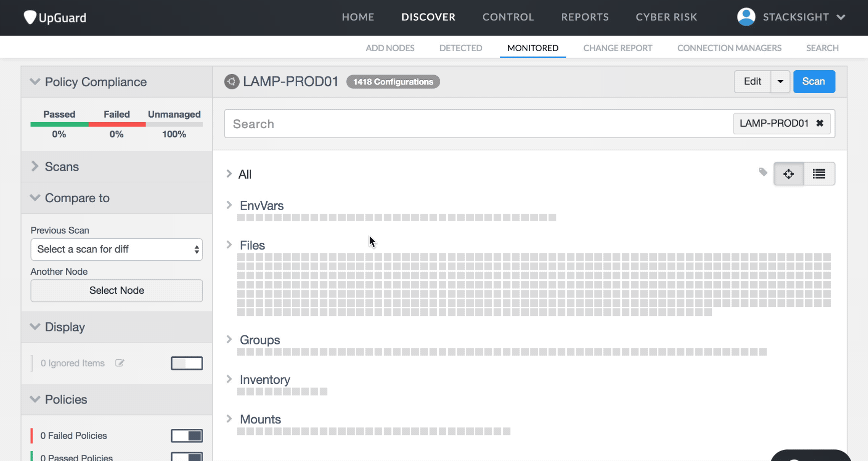Click the StackSight user avatar icon

tap(746, 17)
